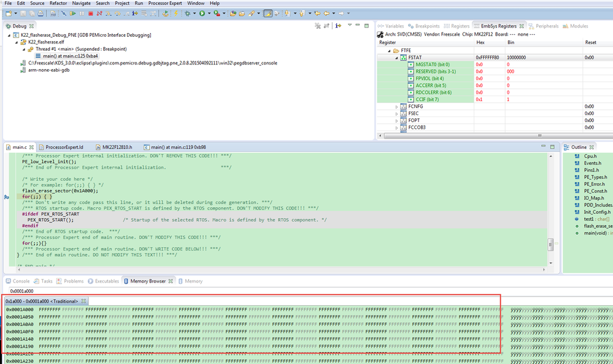613x364 pixels.
Task: Open the dropdown next to New icon
Action: click(x=15, y=13)
